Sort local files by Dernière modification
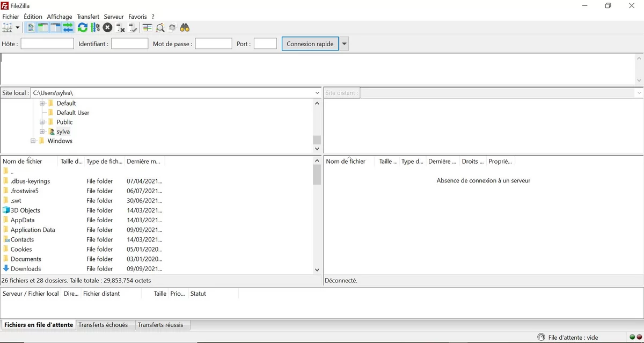 coord(144,161)
